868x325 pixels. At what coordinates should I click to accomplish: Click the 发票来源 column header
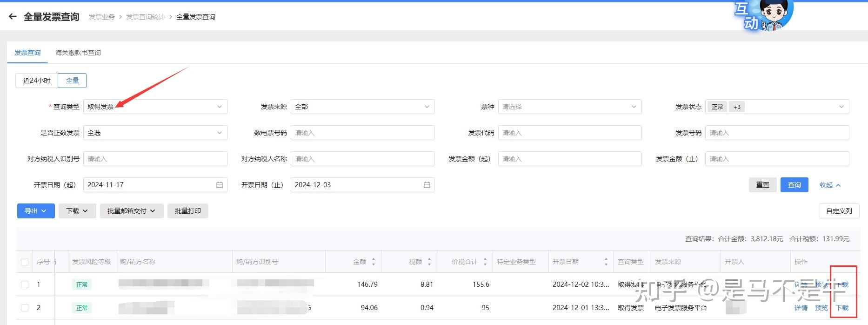coord(668,262)
